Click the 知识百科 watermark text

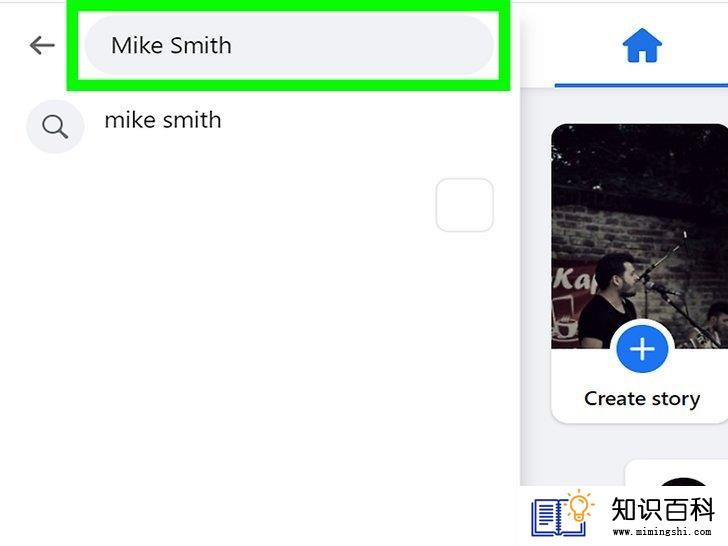tap(663, 509)
